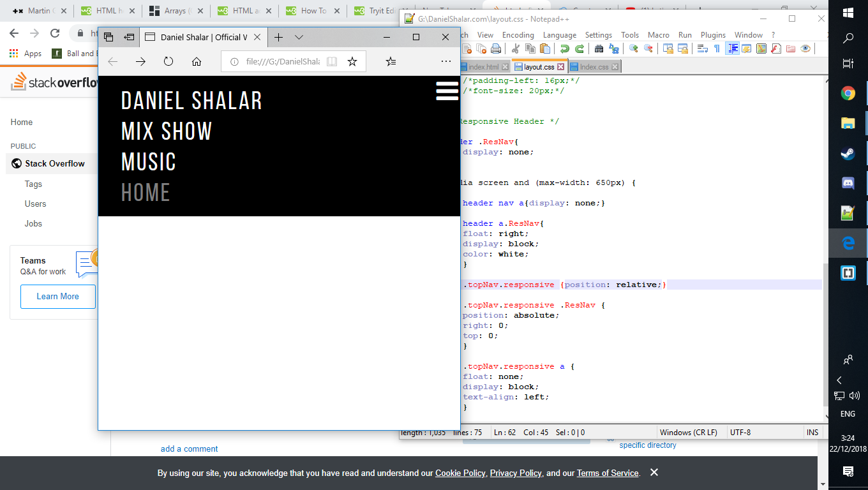This screenshot has width=868, height=490.
Task: Open Steam from the Windows taskbar
Action: coord(848,153)
